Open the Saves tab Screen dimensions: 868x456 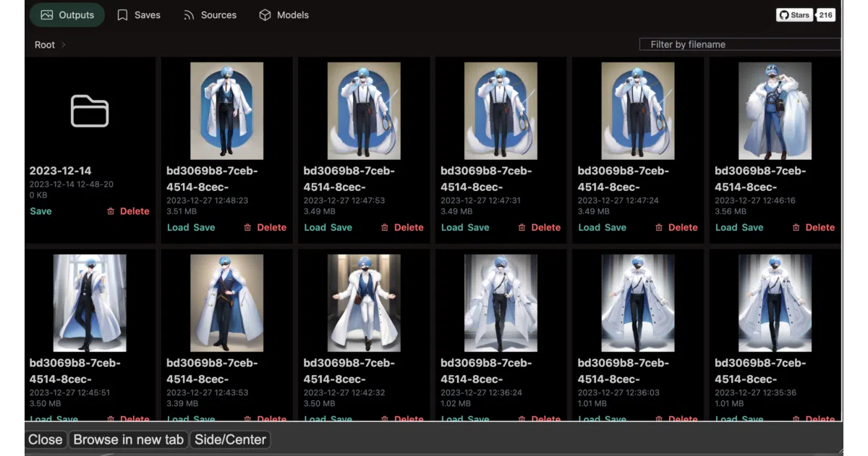click(139, 14)
